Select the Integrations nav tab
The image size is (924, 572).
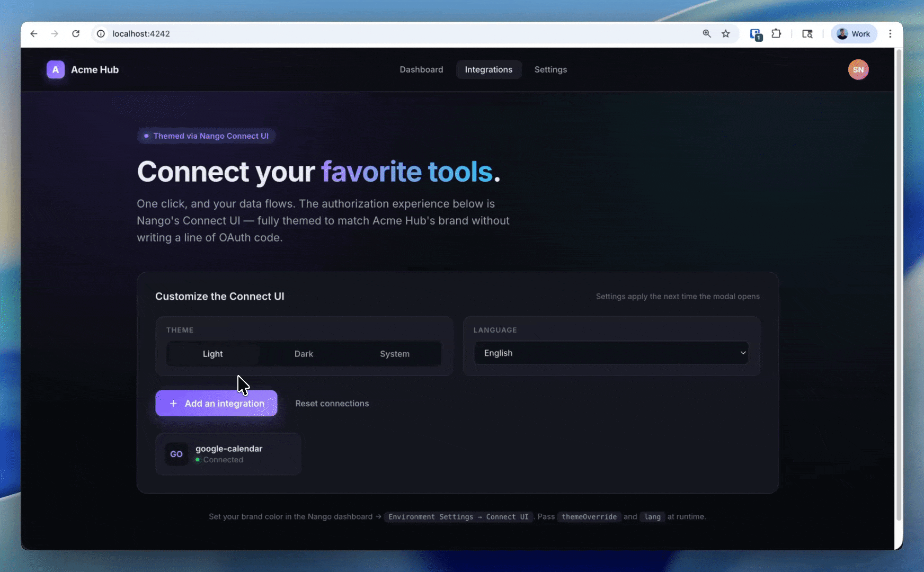(488, 69)
